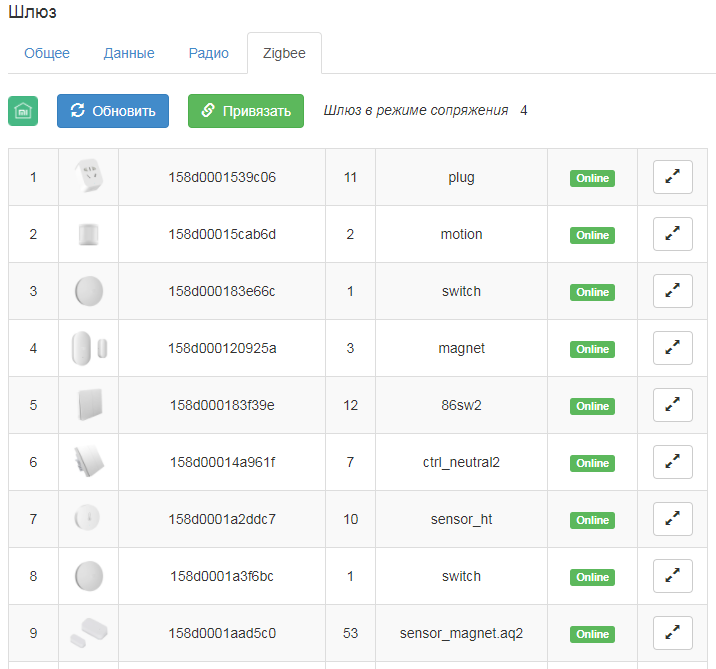The image size is (716, 669).
Task: Click the Online status badge for 86sw2
Action: 592,406
